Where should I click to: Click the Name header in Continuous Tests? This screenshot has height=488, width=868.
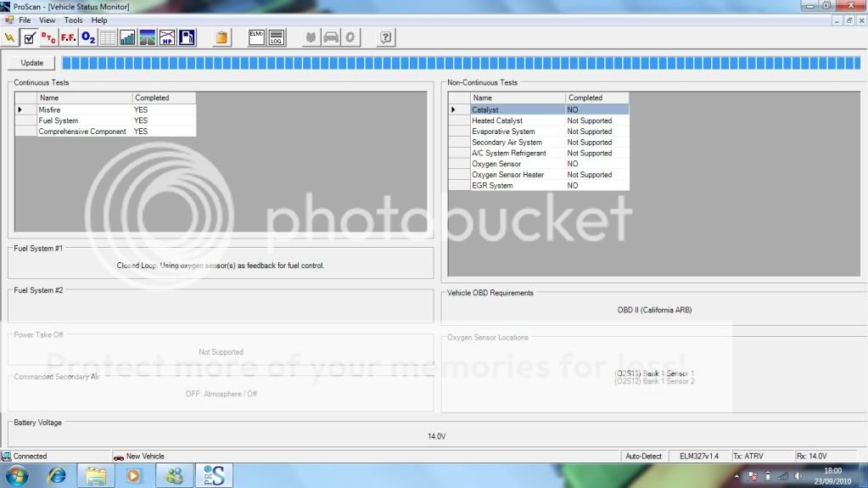(84, 98)
